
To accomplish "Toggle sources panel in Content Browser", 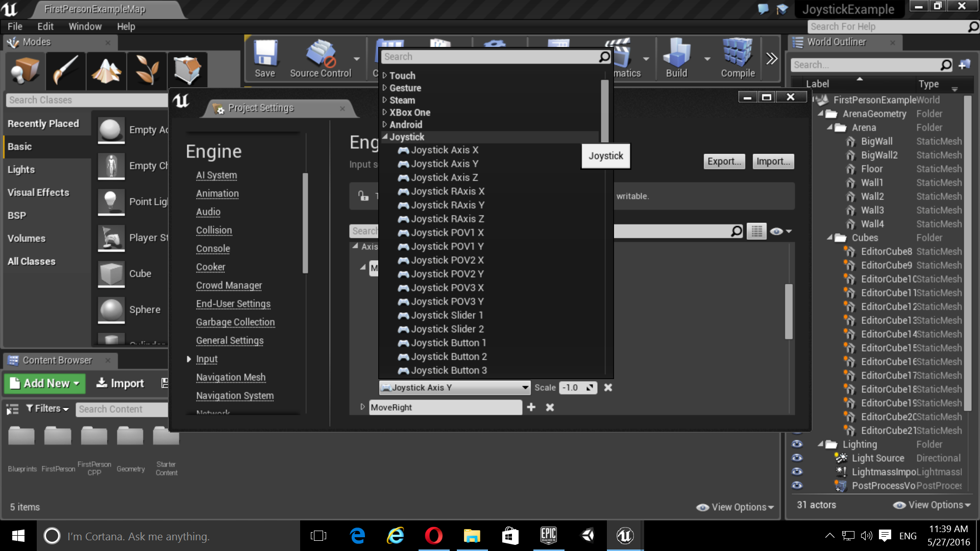I will (12, 409).
